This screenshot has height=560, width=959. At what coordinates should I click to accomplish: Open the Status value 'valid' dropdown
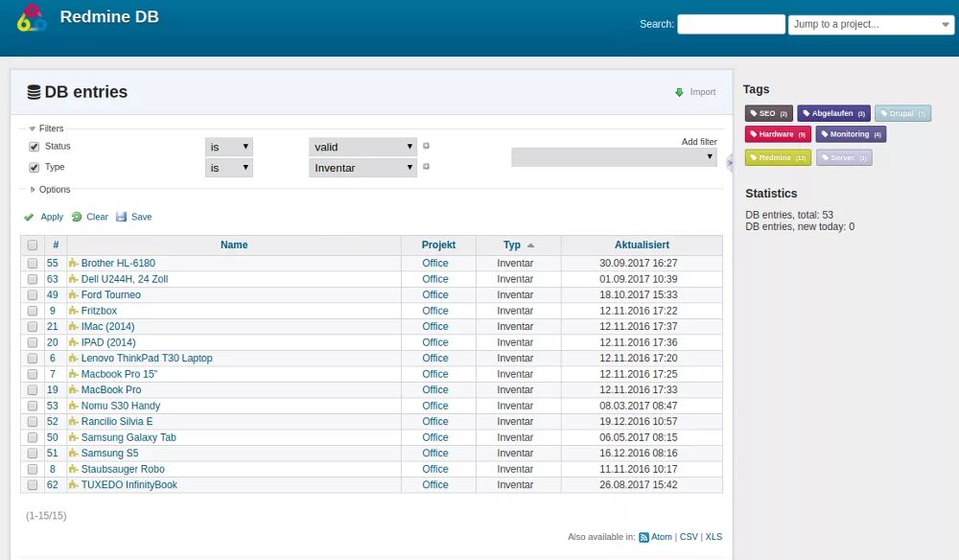[363, 147]
